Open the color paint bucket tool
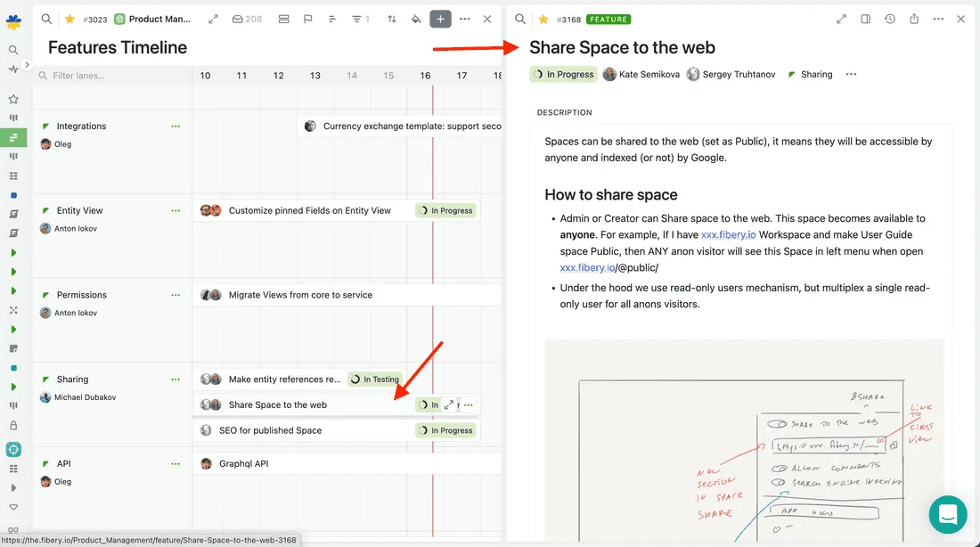The height and width of the screenshot is (547, 980). tap(416, 19)
